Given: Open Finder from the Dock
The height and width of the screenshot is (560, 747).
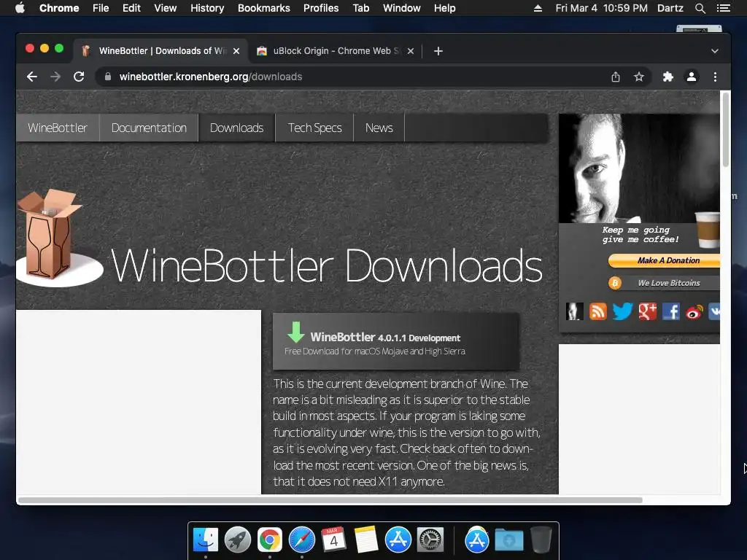Looking at the screenshot, I should [x=206, y=540].
